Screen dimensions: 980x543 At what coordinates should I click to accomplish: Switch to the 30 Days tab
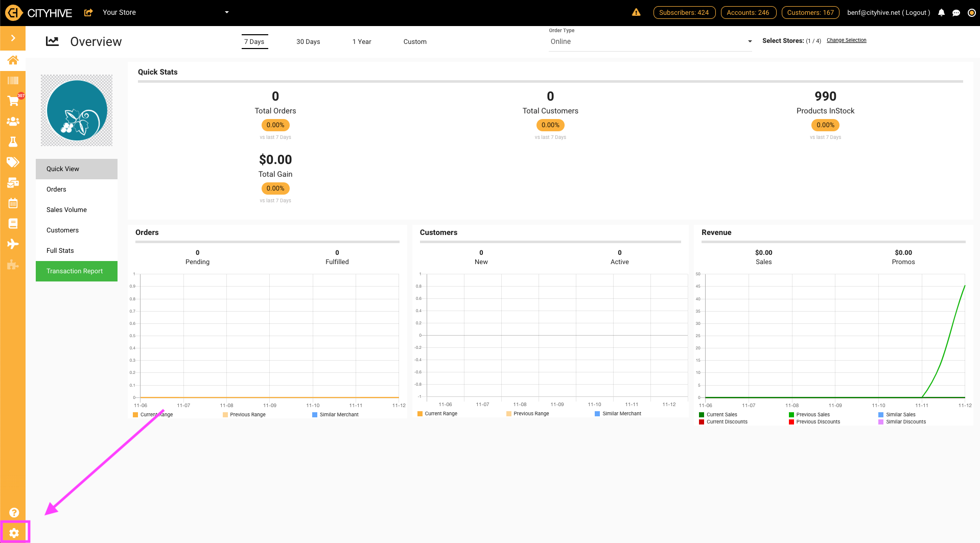pyautogui.click(x=308, y=42)
